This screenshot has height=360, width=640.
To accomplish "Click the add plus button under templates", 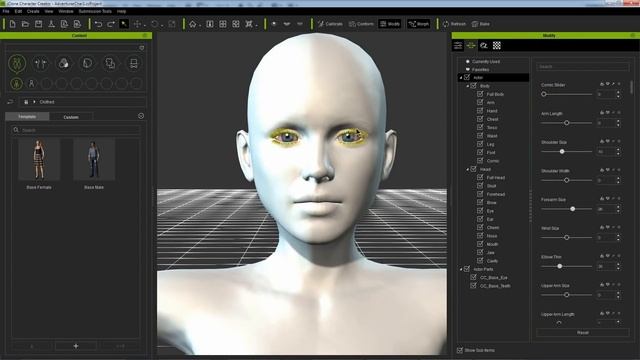I will tap(76, 346).
